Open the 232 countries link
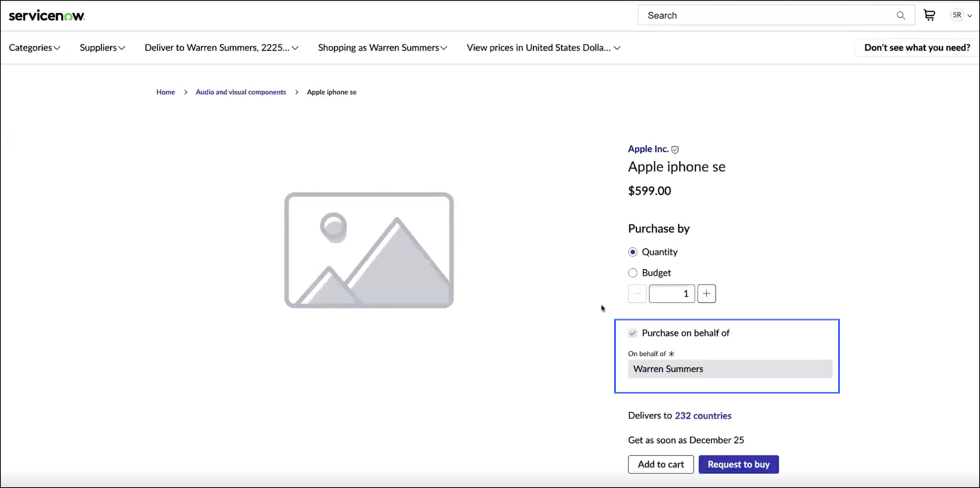 tap(703, 416)
